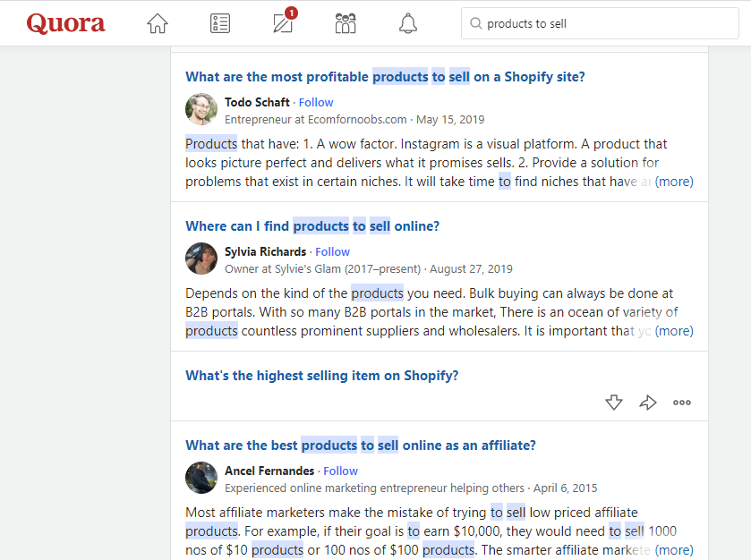Image resolution: width=751 pixels, height=560 pixels.
Task: Click the search field containing 'products to sell'
Action: click(600, 23)
